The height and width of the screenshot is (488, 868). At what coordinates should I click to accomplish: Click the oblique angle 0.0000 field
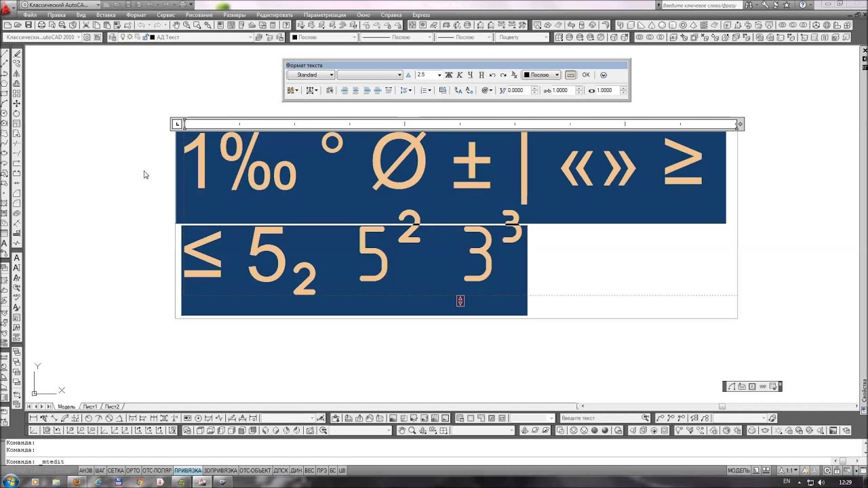pyautogui.click(x=519, y=90)
